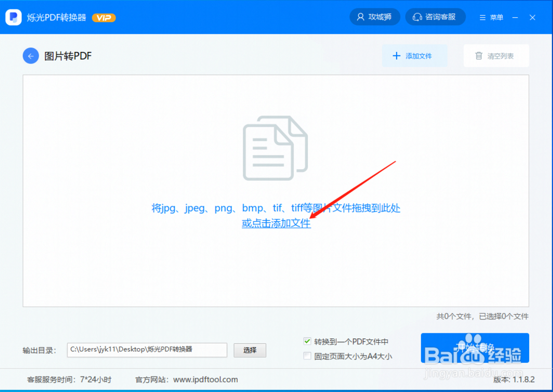Click the 客服服务时间 7*24小时 text
The height and width of the screenshot is (392, 553).
(69, 380)
